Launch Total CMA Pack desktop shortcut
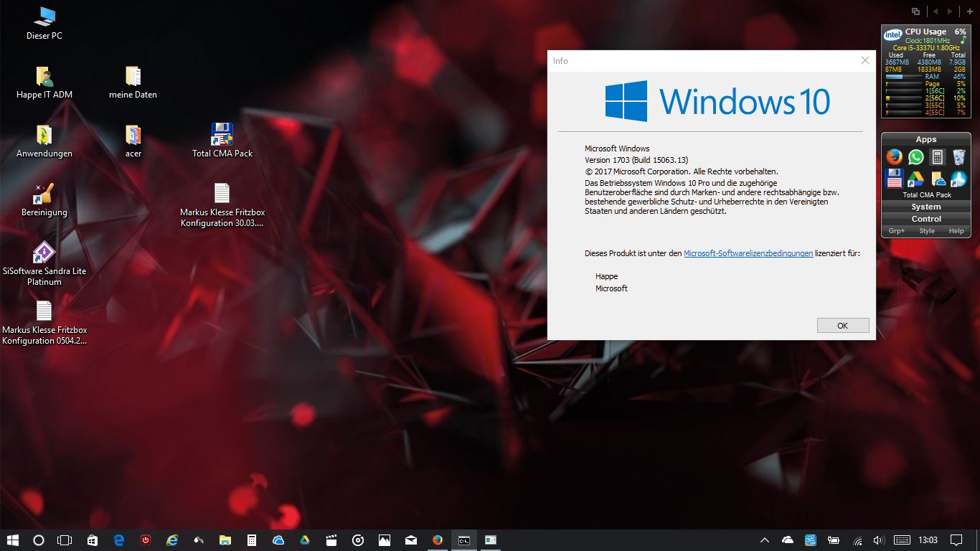 pos(222,140)
